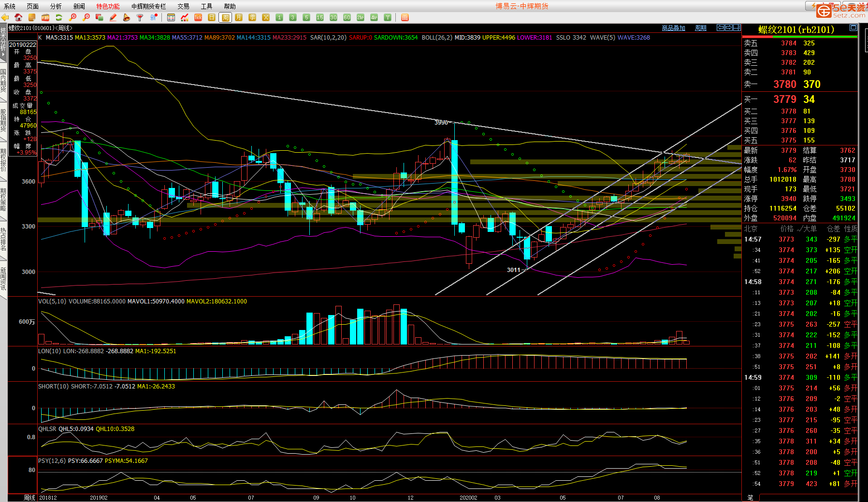Click the alarm bell alert icon
This screenshot has width=868, height=502.
[127, 17]
